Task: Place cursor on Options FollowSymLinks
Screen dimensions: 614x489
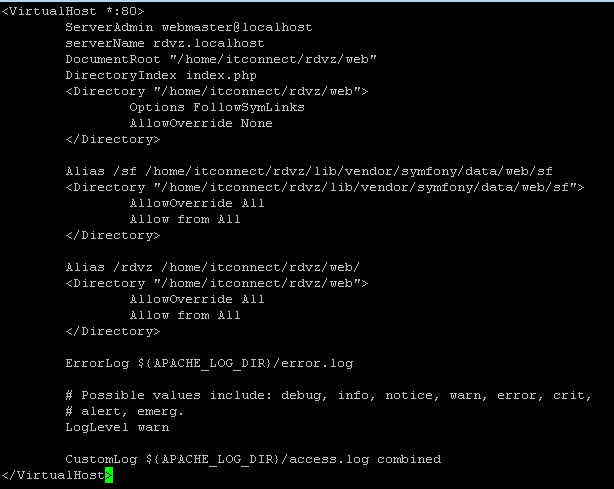Action: [x=217, y=107]
